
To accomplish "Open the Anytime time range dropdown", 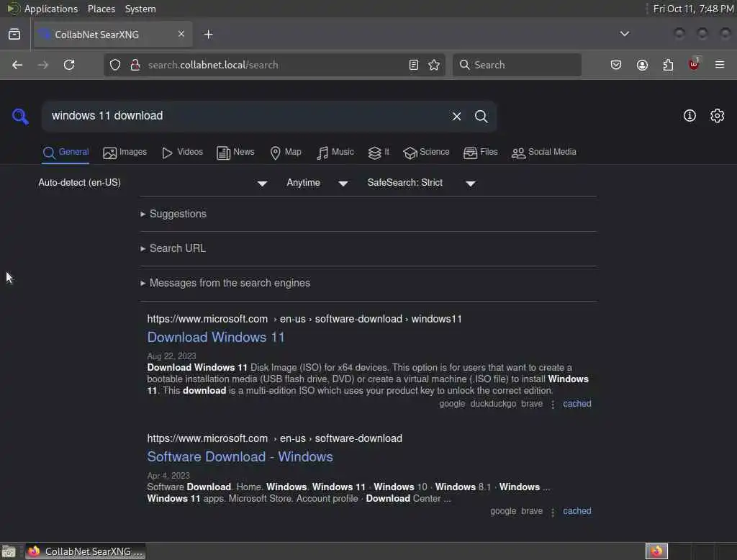I will point(317,183).
